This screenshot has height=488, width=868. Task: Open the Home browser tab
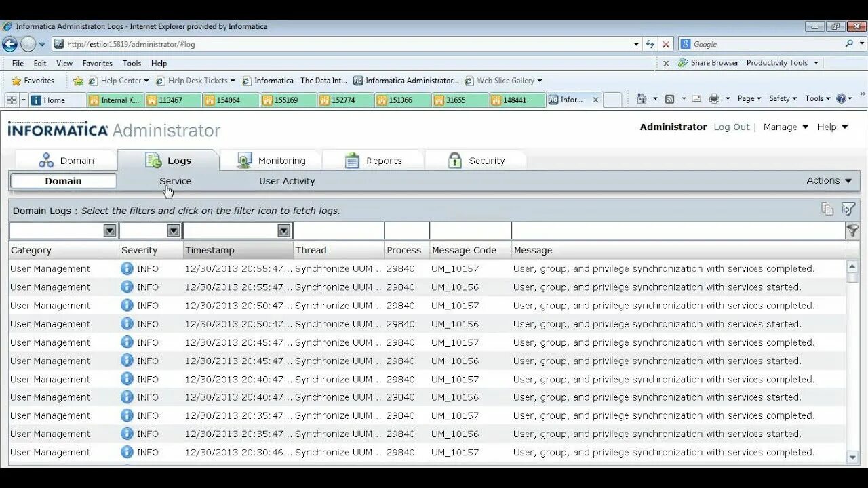pos(56,100)
